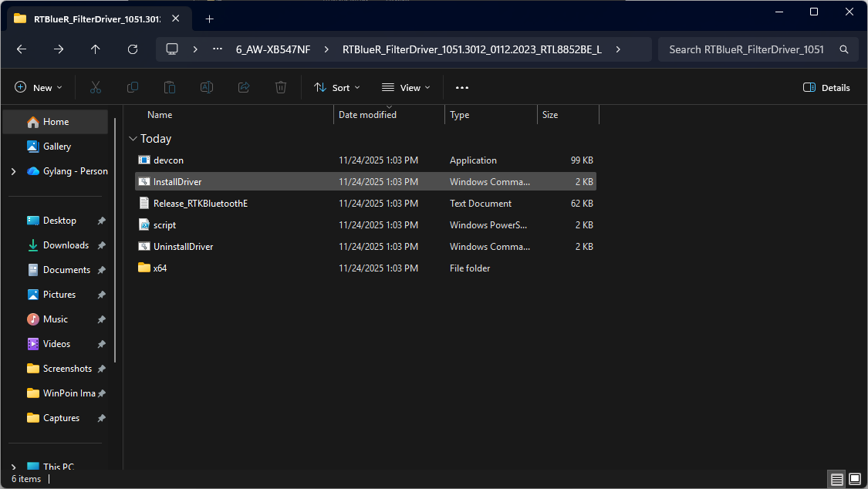Refresh the current folder view
The height and width of the screenshot is (489, 868).
133,49
